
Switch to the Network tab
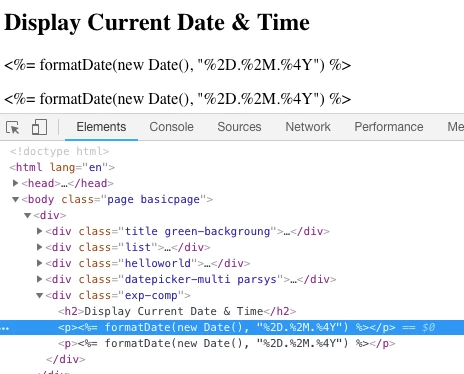coord(308,127)
